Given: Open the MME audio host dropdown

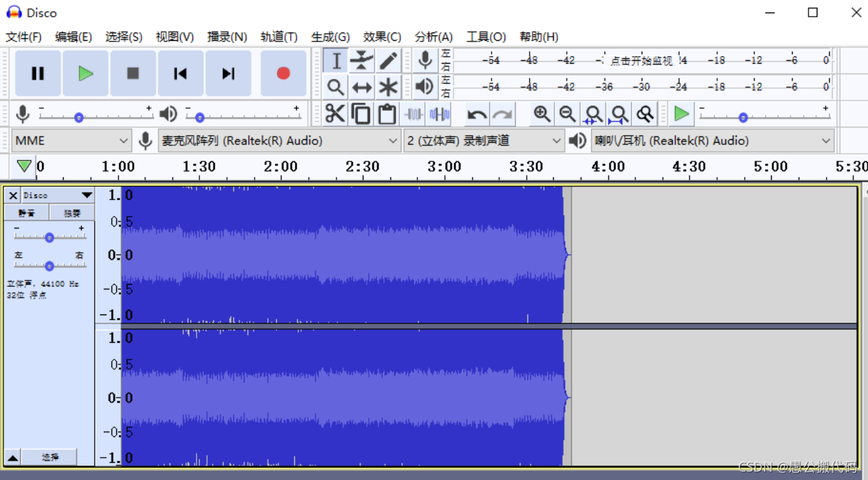Looking at the screenshot, I should (x=71, y=141).
